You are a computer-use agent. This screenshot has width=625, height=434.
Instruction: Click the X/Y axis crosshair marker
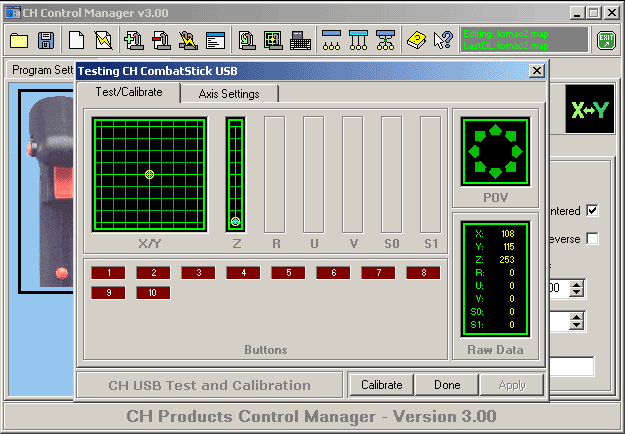pos(149,174)
